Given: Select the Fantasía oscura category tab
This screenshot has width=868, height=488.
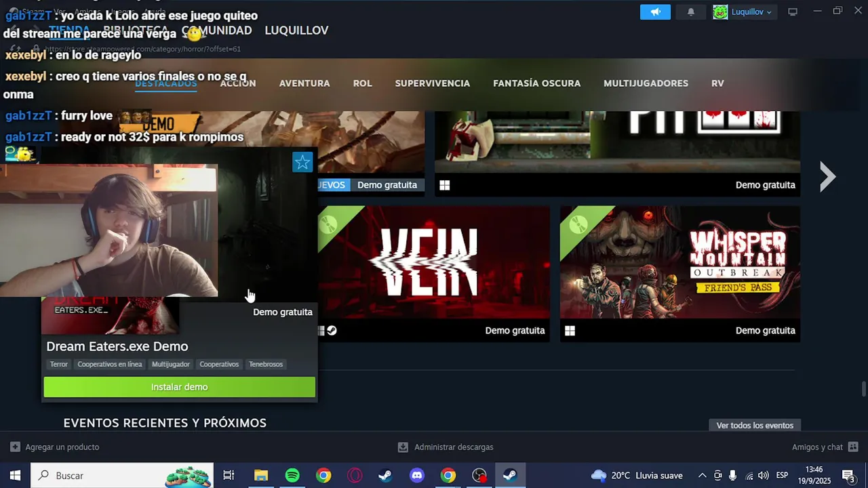Looking at the screenshot, I should tap(537, 83).
